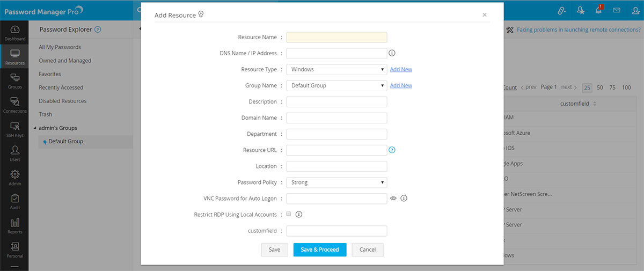Click the Connections sidebar icon
Viewport: 644px width, 271px height.
pos(14,105)
